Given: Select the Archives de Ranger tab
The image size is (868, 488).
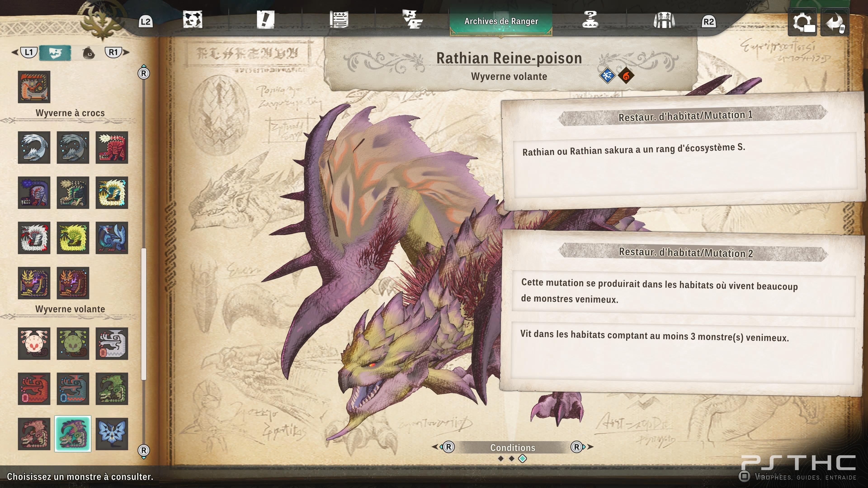Looking at the screenshot, I should coord(501,21).
